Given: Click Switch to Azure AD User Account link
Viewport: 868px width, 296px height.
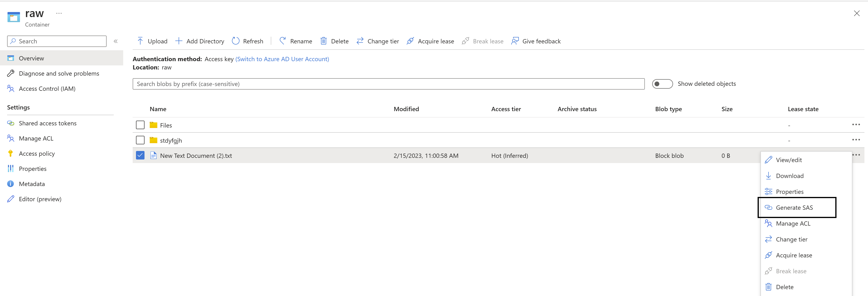Looking at the screenshot, I should [282, 59].
